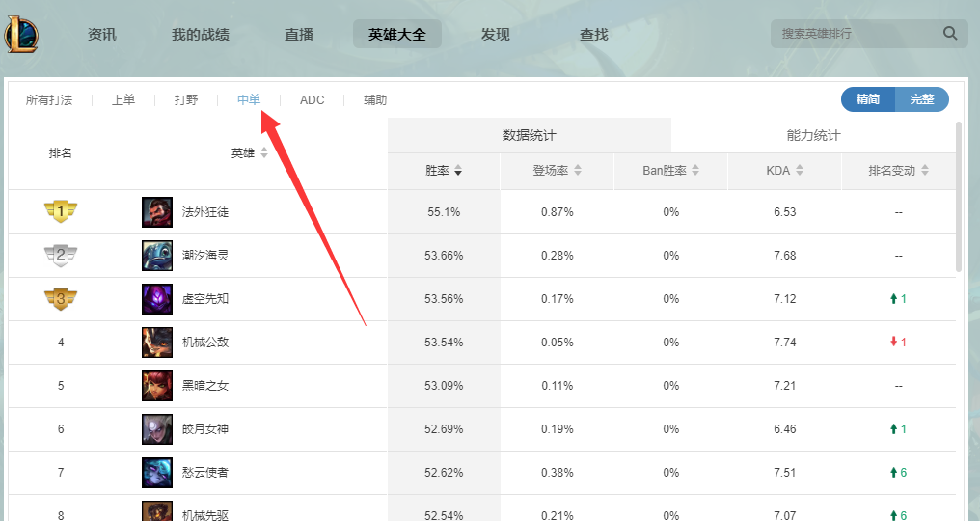Click the 机械公敌 champion avatar
The width and height of the screenshot is (980, 521).
click(x=157, y=343)
